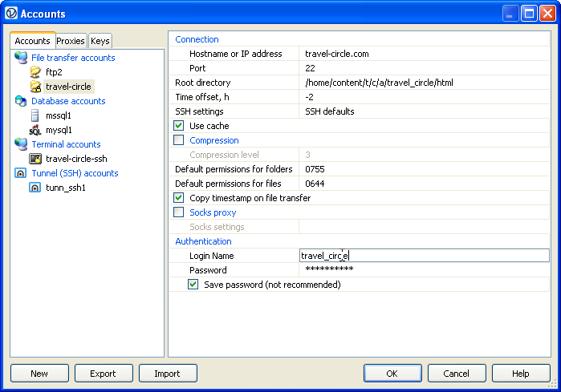The width and height of the screenshot is (561, 392).
Task: Click the Export button
Action: click(x=104, y=374)
